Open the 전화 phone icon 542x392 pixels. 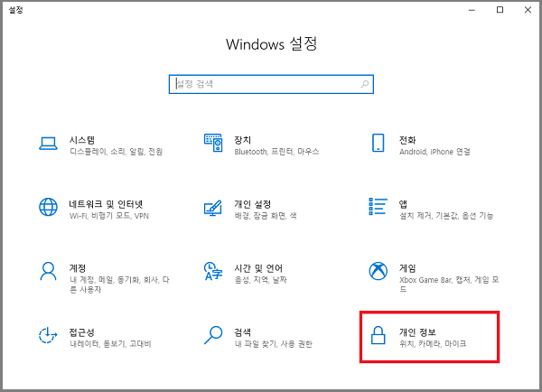[378, 143]
